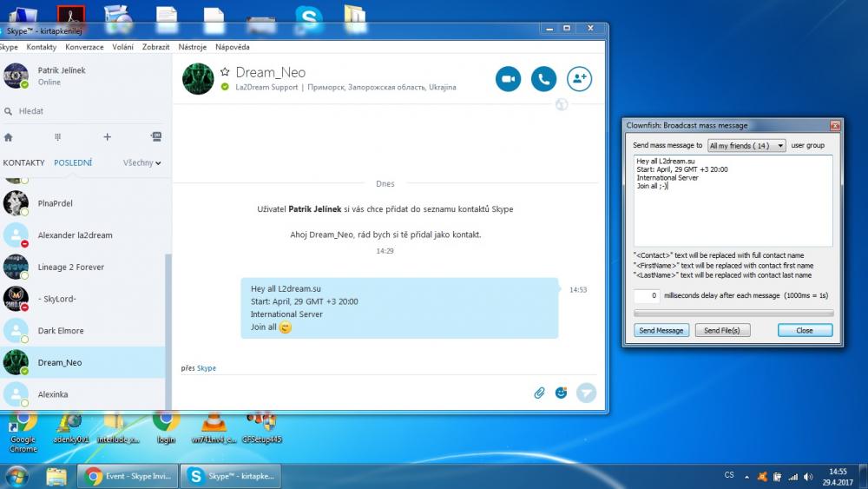Screen dimensions: 868x489
Task: Click the add participants icon
Action: point(579,79)
